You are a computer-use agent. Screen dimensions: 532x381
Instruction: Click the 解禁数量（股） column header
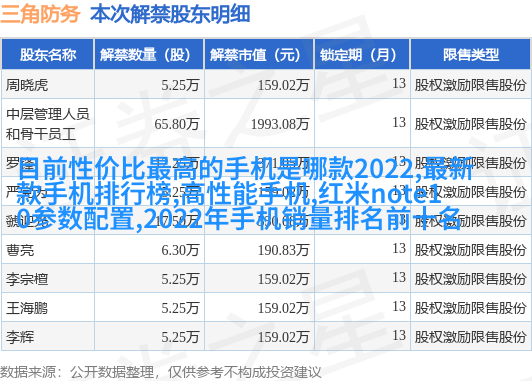[149, 55]
